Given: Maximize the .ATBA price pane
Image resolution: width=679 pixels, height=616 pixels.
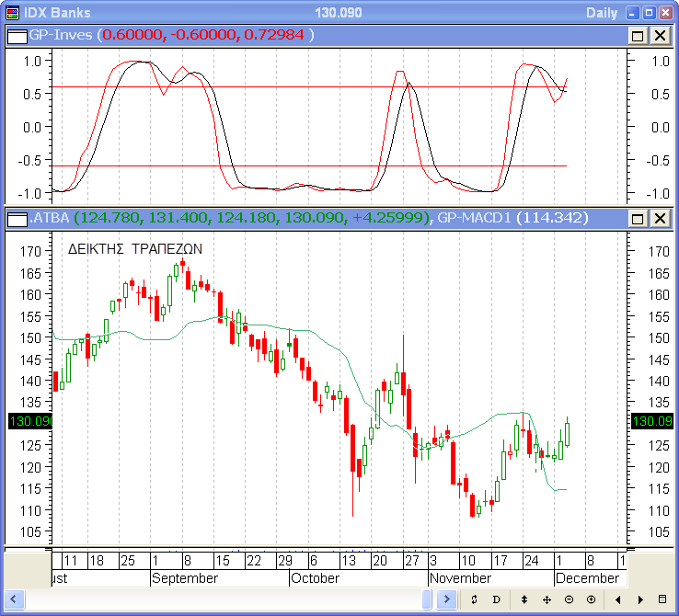Looking at the screenshot, I should (638, 218).
